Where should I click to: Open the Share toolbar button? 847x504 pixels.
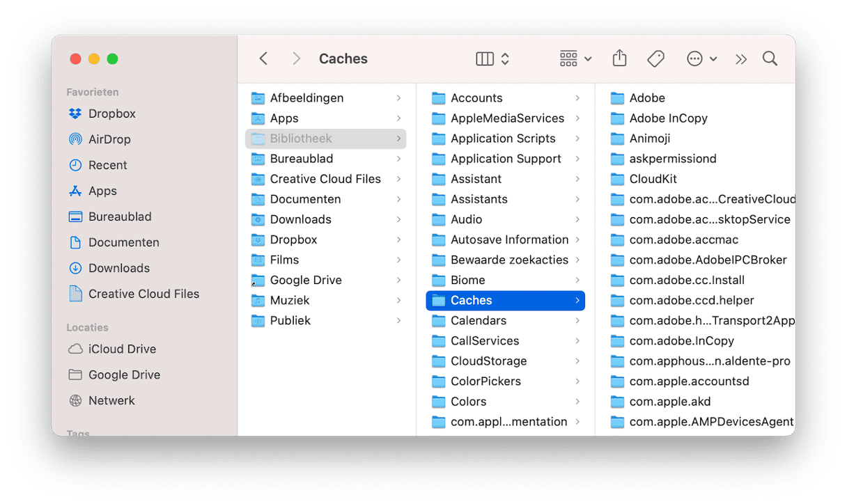(619, 59)
